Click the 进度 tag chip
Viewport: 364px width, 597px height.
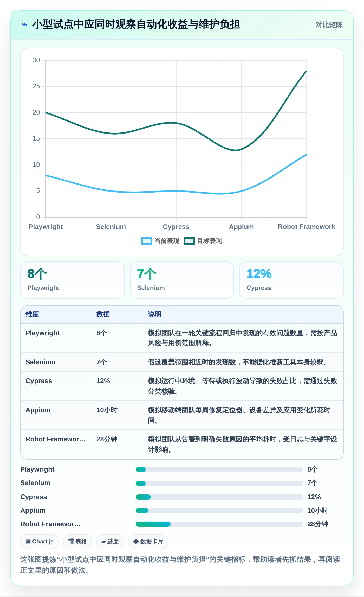tap(110, 542)
